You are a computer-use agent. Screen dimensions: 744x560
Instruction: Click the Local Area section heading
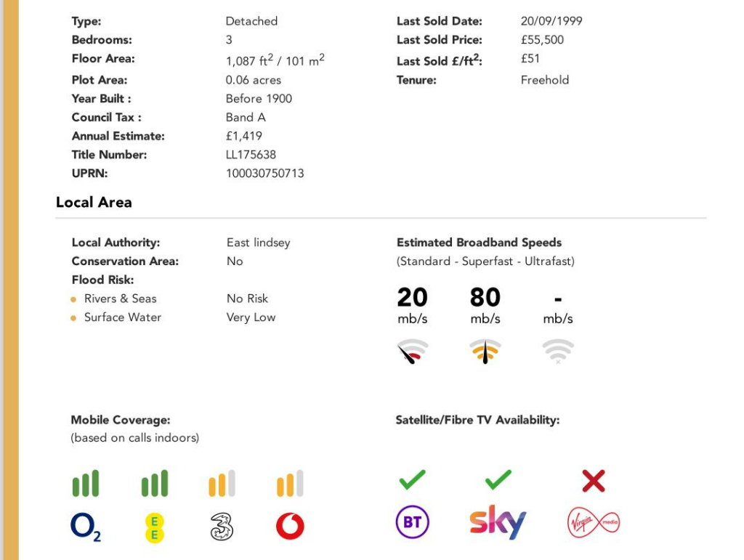(x=94, y=203)
